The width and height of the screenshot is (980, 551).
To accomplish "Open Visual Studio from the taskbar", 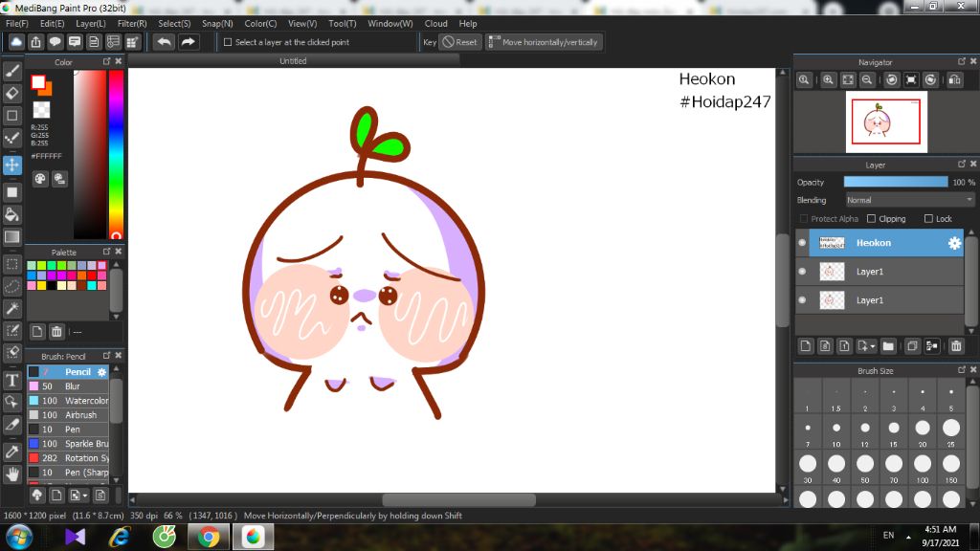I will point(75,537).
